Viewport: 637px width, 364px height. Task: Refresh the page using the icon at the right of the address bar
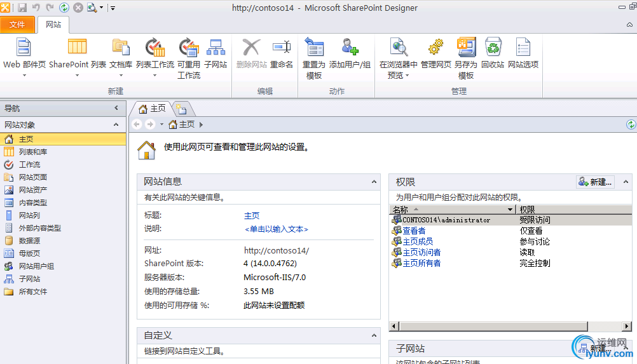(631, 124)
